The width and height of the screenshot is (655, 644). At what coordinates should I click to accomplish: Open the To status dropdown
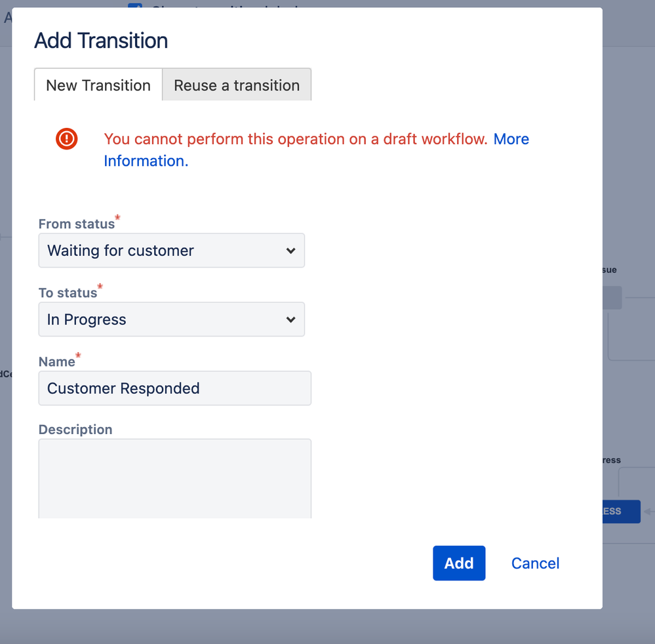[x=172, y=319]
